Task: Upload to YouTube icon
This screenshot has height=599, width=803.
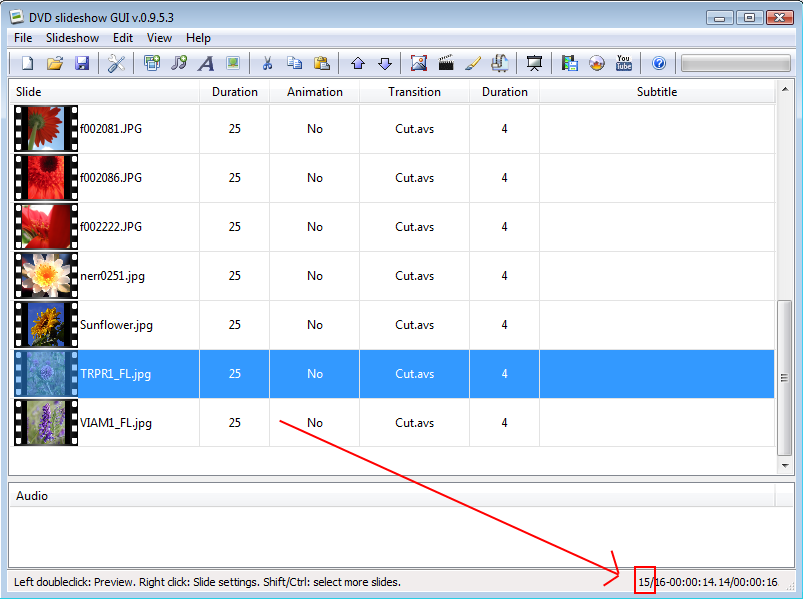Action: pyautogui.click(x=624, y=63)
